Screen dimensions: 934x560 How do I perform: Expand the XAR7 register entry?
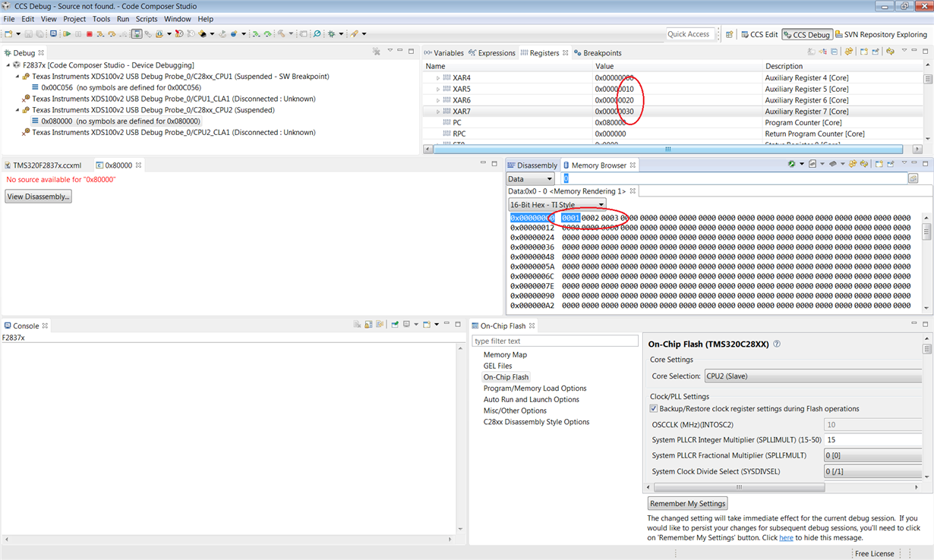coord(438,111)
